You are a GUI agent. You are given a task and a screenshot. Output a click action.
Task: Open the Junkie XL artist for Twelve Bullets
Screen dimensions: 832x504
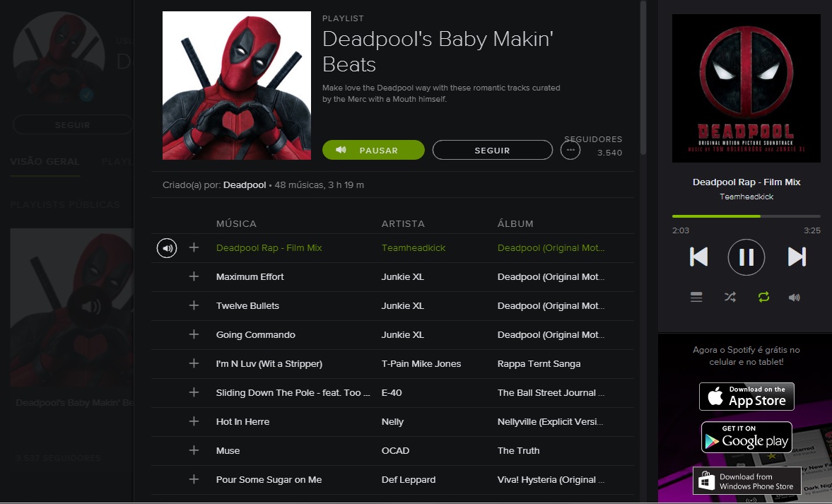pyautogui.click(x=403, y=305)
